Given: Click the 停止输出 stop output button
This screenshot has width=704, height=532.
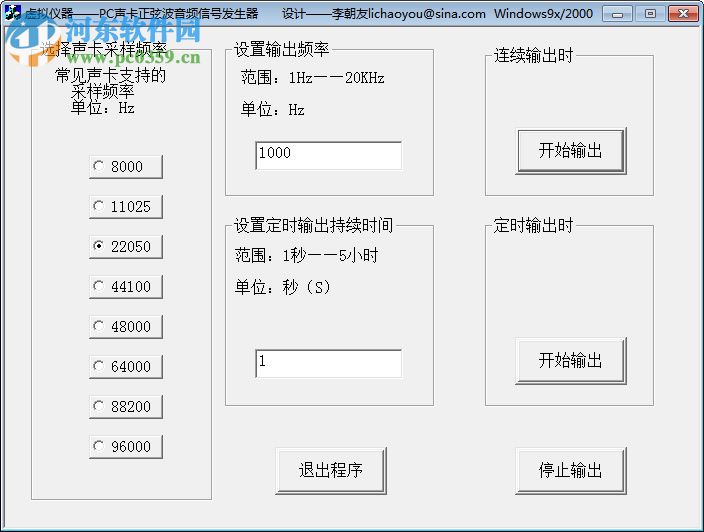Looking at the screenshot, I should [x=571, y=470].
